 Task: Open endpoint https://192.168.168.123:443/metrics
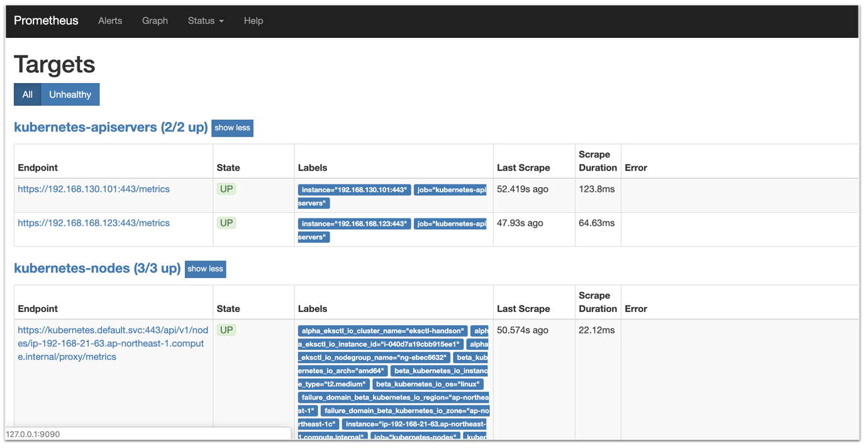(x=94, y=223)
